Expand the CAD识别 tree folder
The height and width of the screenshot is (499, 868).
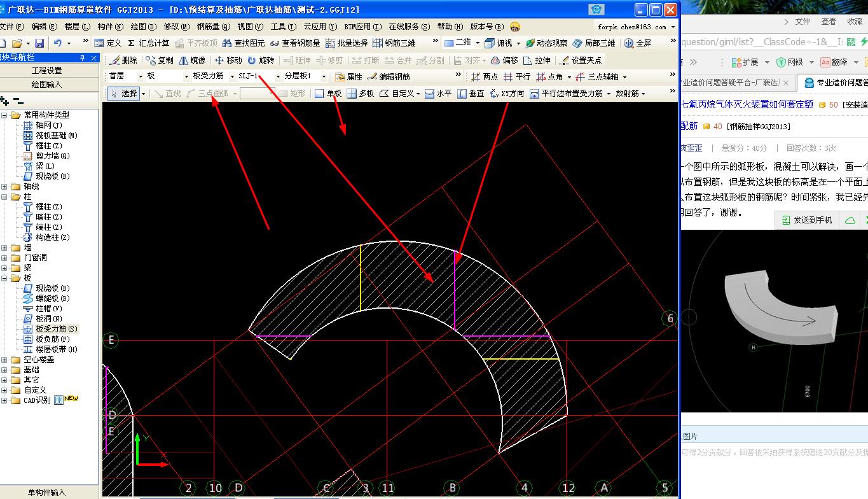point(4,400)
